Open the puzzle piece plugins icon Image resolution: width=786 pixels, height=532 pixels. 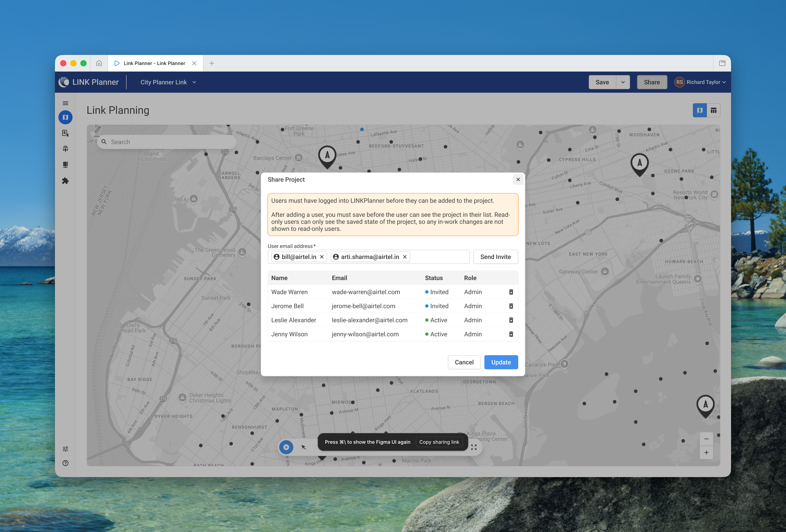click(x=65, y=181)
